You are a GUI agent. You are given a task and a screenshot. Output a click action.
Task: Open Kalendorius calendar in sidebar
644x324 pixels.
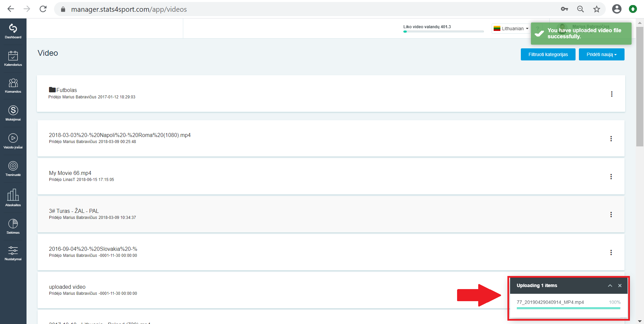pos(13,58)
